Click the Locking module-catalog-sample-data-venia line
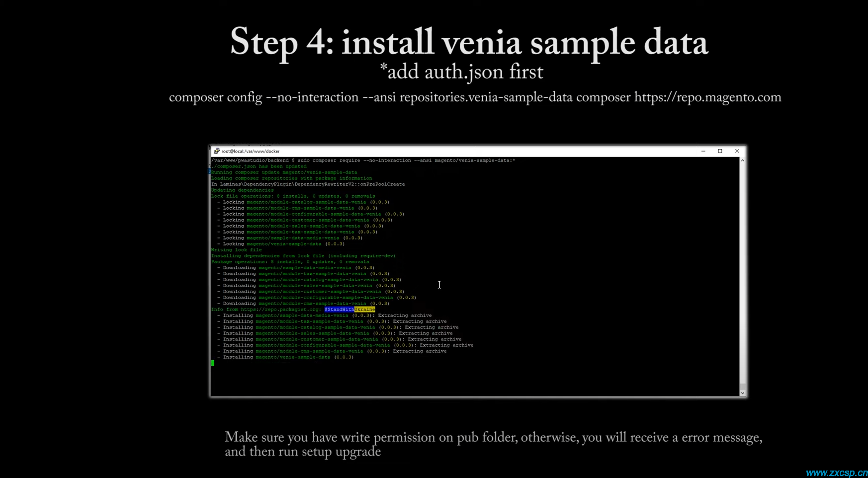 click(303, 202)
